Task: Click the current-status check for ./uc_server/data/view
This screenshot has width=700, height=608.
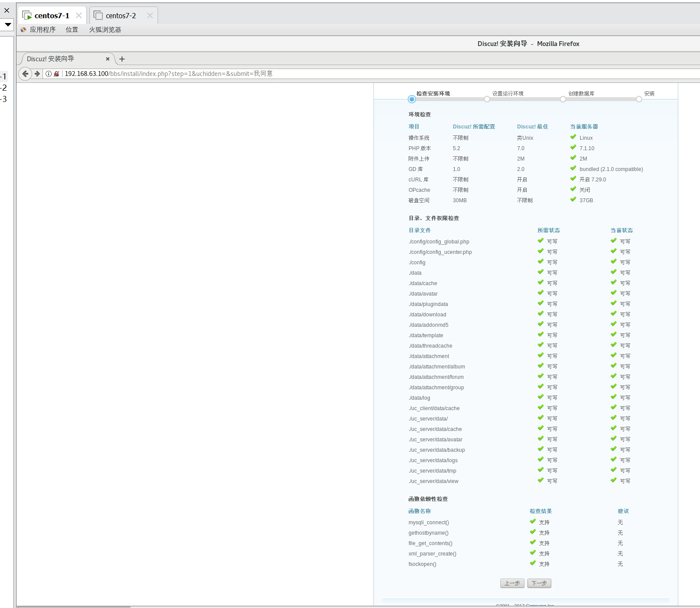Action: 614,480
